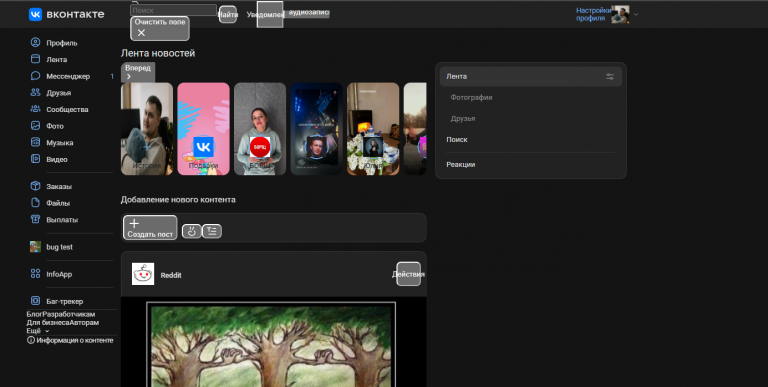Viewport: 768px width, 387px height.
Task: Click the emoji hand icon beside Создать пост
Action: 192,231
